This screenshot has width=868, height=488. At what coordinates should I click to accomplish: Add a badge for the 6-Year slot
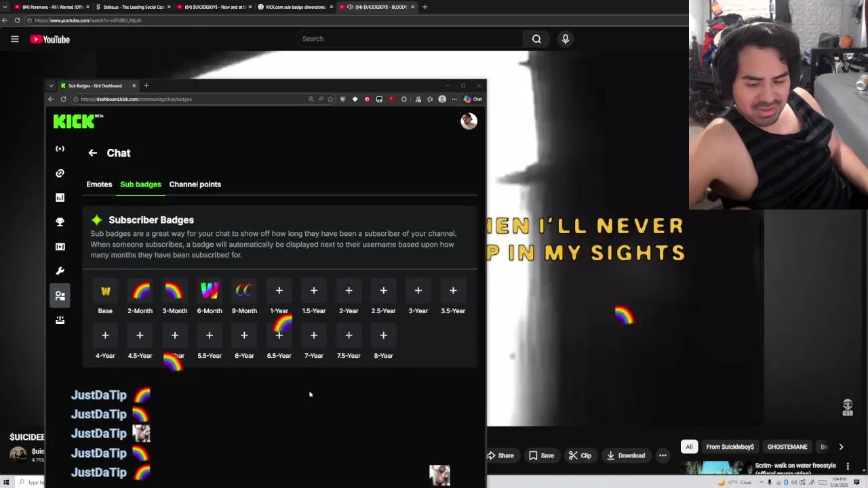(244, 335)
